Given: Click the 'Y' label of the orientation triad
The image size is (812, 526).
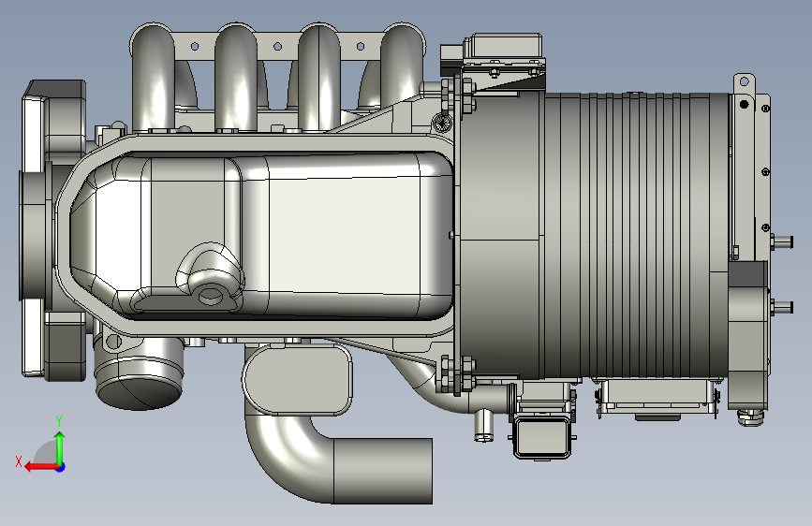Looking at the screenshot, I should [59, 421].
